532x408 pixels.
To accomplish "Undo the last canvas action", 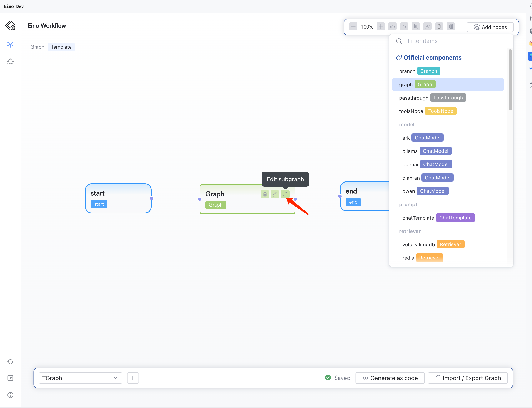I will 392,27.
